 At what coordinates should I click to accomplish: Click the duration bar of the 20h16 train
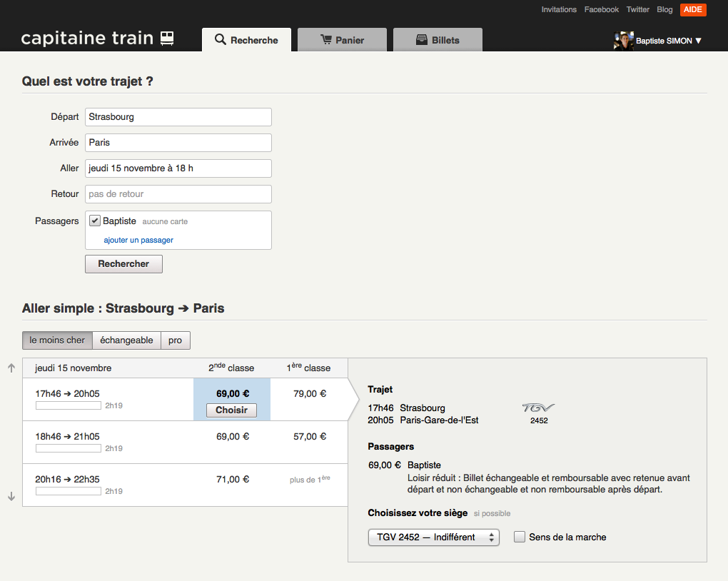coord(69,491)
